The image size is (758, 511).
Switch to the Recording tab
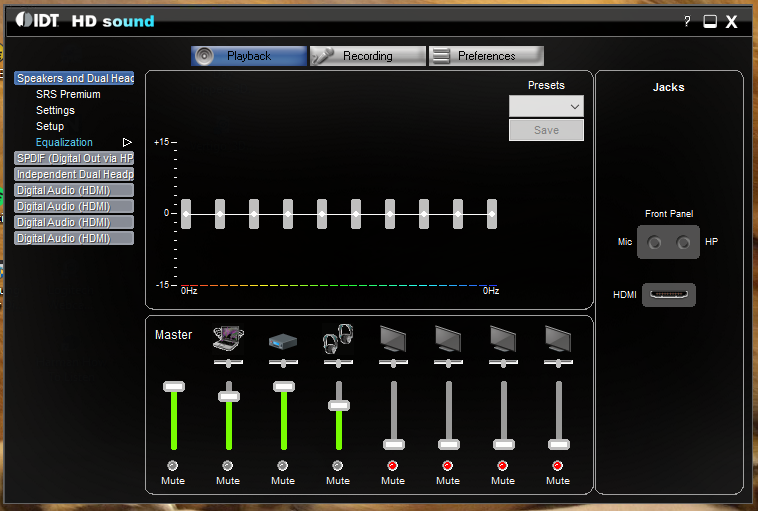367,56
